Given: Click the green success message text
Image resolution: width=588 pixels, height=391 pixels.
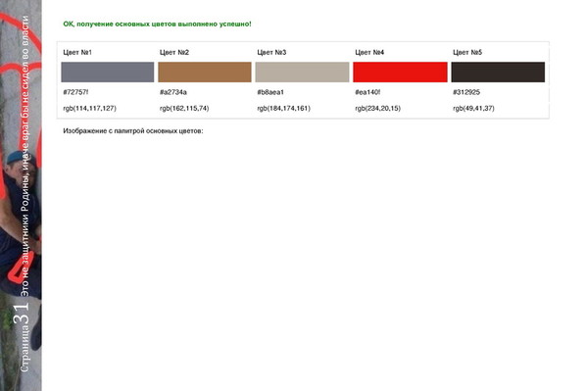Looking at the screenshot, I should click(x=157, y=24).
